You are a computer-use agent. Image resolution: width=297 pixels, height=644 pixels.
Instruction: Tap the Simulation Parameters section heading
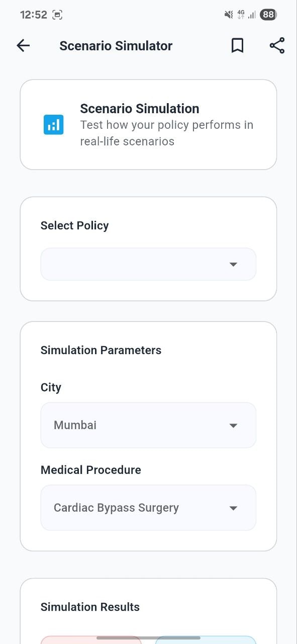pos(101,350)
